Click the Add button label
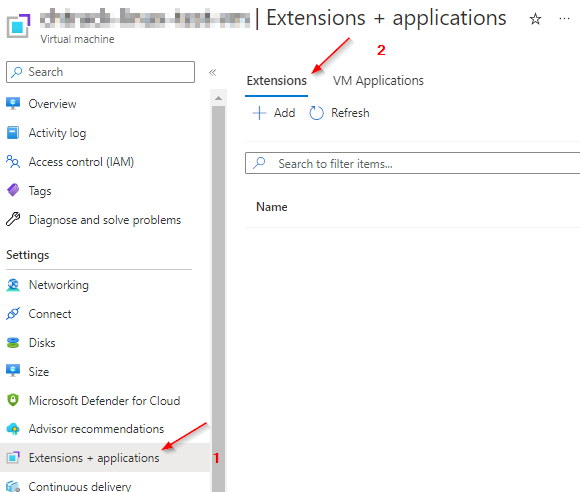580x492 pixels. 284,113
